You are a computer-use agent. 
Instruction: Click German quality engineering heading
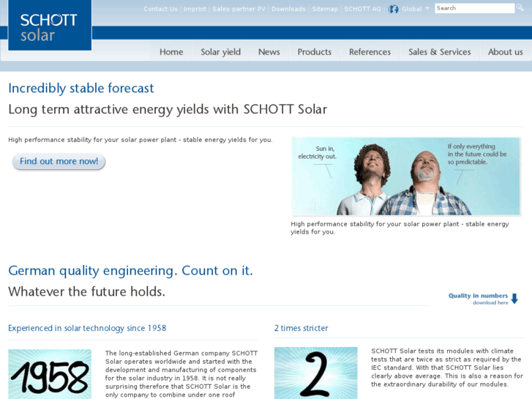131,271
